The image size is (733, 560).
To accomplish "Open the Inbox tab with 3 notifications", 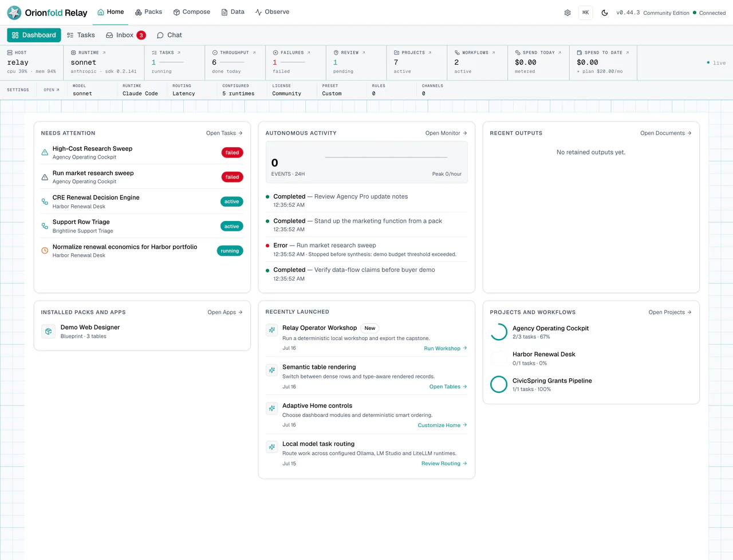I will pos(125,35).
